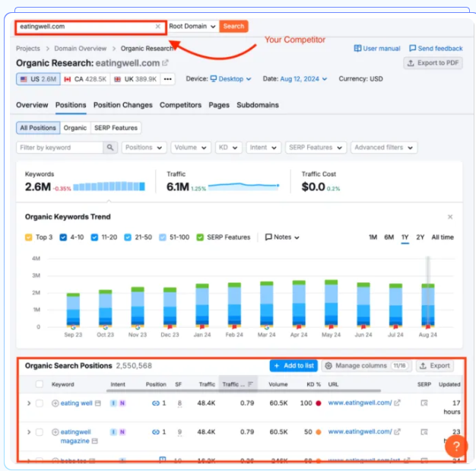Close the Organic Keywords Trend panel
This screenshot has width=476, height=471.
tap(450, 217)
